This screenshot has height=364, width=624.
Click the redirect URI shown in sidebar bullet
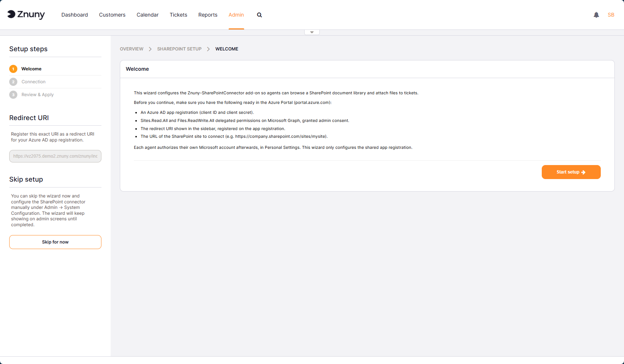(x=213, y=129)
